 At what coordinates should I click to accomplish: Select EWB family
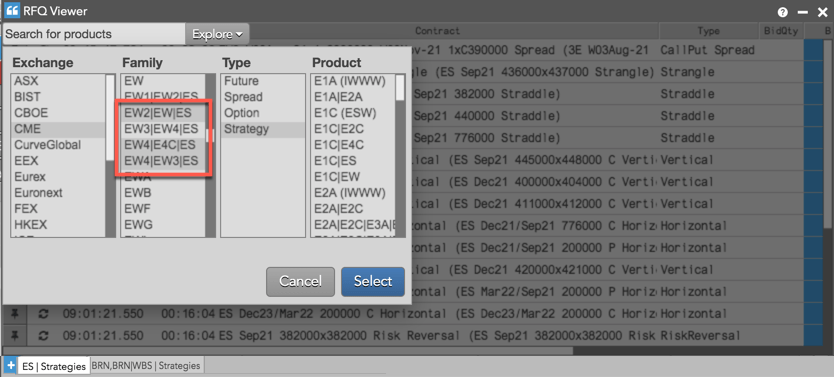(163, 193)
